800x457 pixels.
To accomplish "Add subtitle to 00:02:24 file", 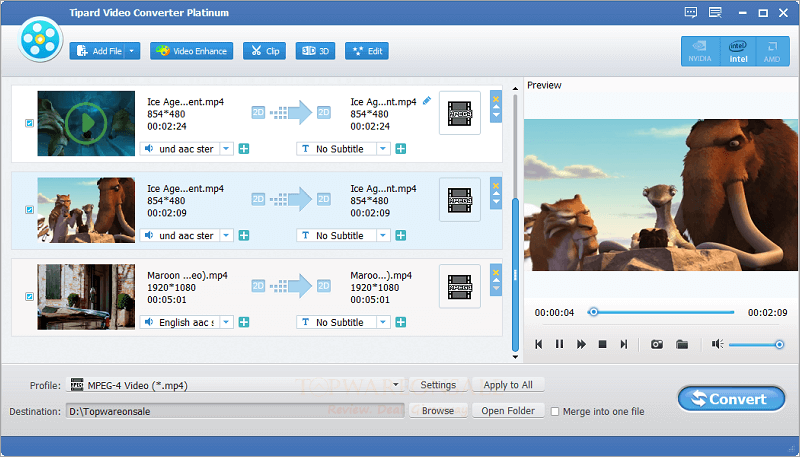I will click(x=401, y=149).
